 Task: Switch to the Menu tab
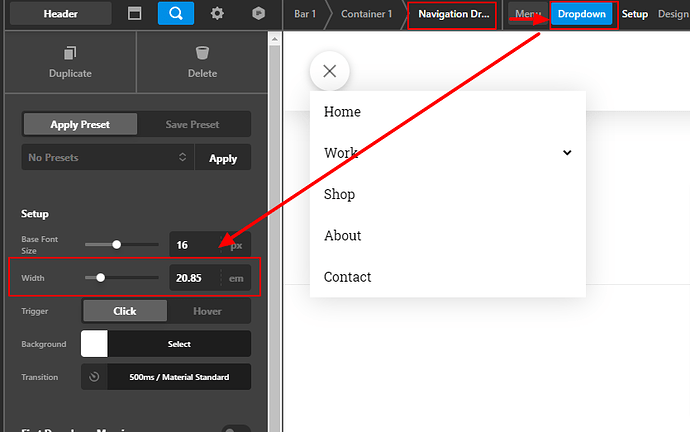[x=528, y=14]
